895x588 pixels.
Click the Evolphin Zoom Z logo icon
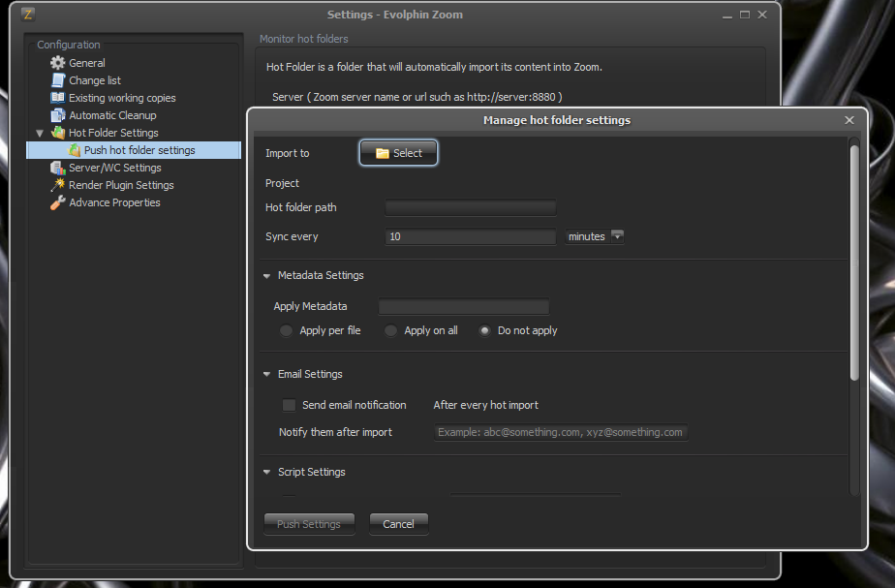(x=28, y=15)
